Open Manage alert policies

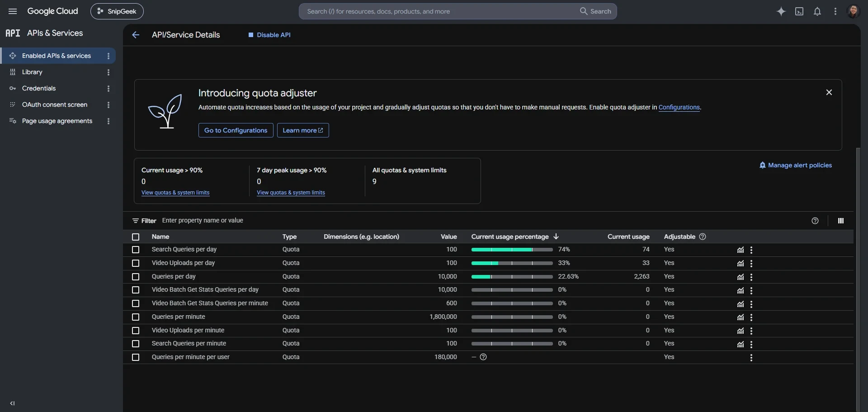coord(796,165)
